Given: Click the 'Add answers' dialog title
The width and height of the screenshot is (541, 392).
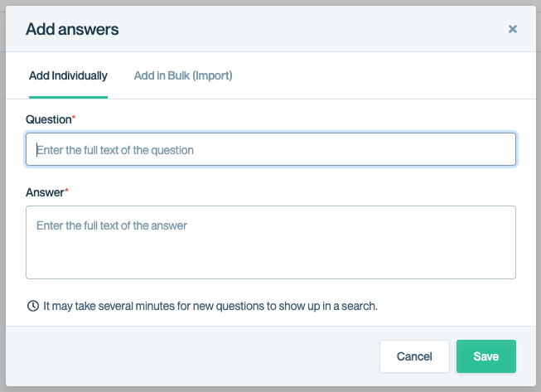Looking at the screenshot, I should [72, 29].
